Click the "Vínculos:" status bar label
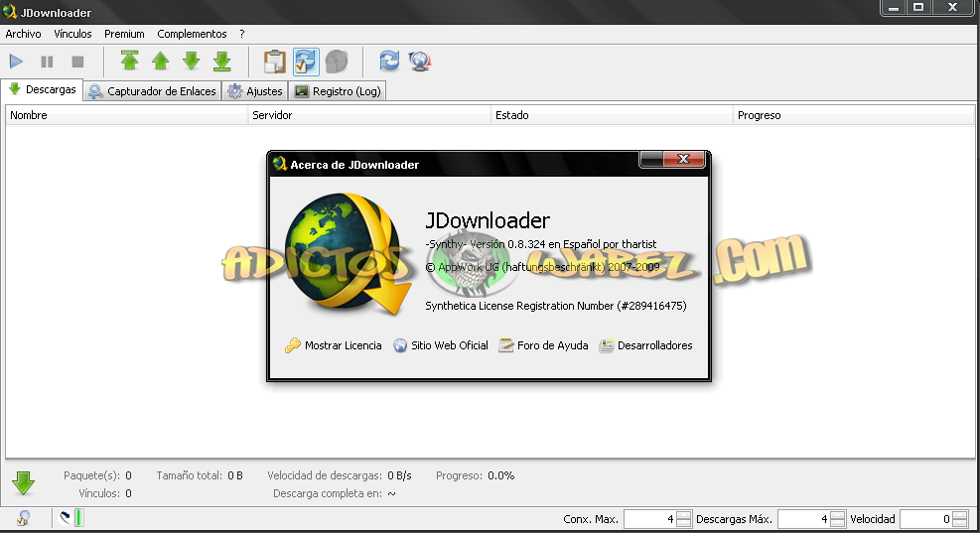 99,493
